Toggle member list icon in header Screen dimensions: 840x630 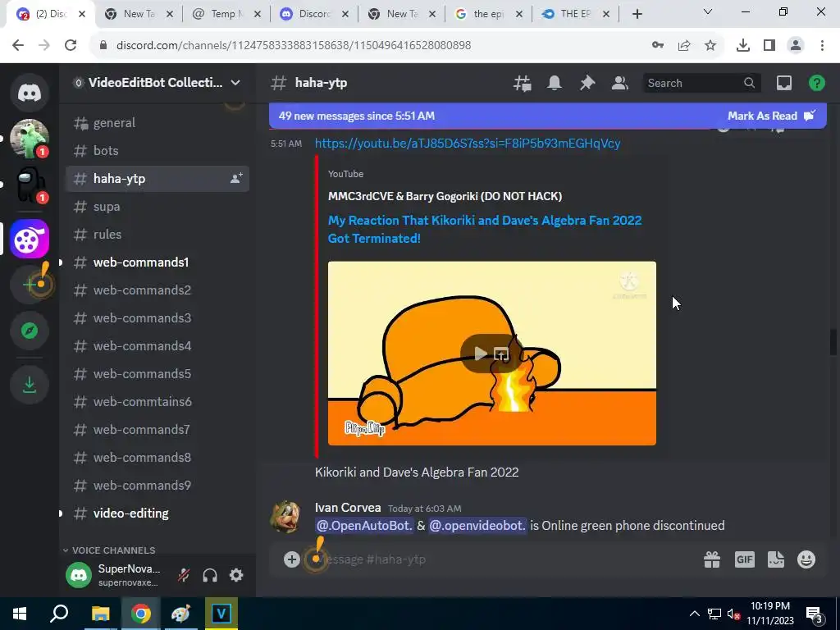(x=620, y=83)
